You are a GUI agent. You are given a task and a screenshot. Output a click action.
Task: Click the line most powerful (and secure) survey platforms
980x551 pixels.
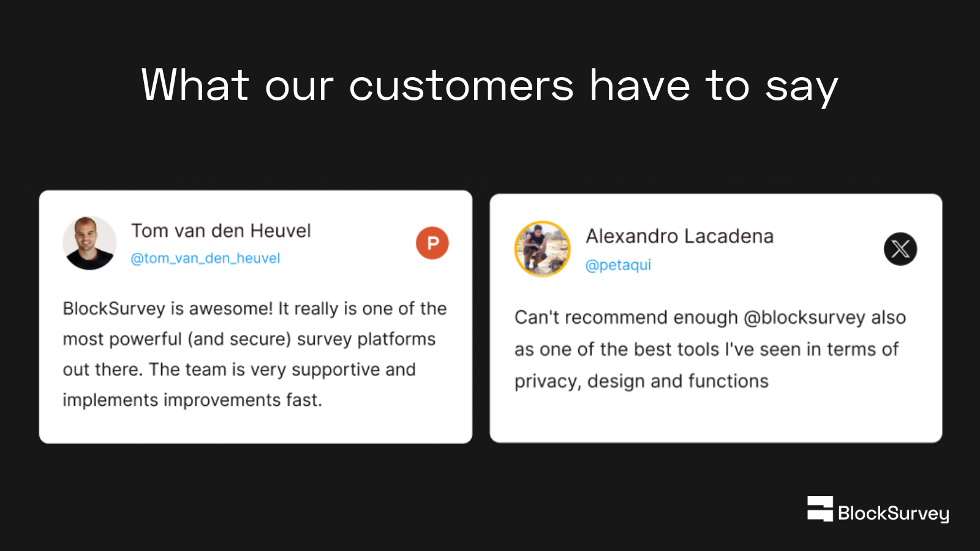click(249, 339)
